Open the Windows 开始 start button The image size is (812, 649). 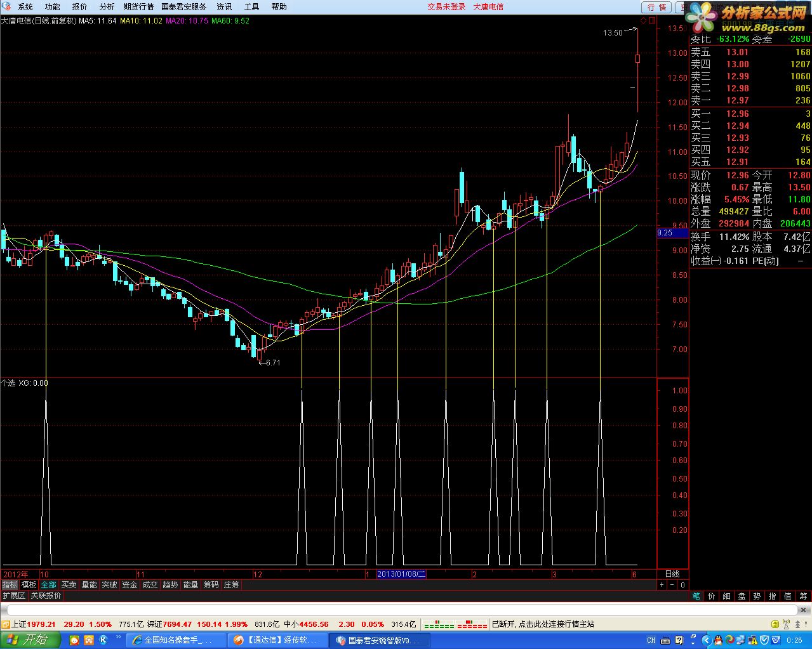coord(30,639)
